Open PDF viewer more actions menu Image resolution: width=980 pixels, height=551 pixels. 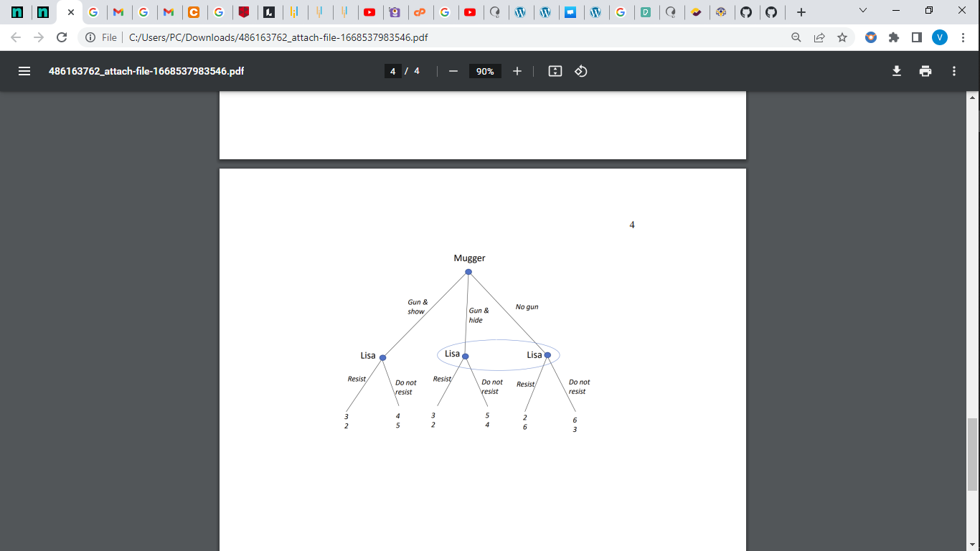click(x=954, y=71)
